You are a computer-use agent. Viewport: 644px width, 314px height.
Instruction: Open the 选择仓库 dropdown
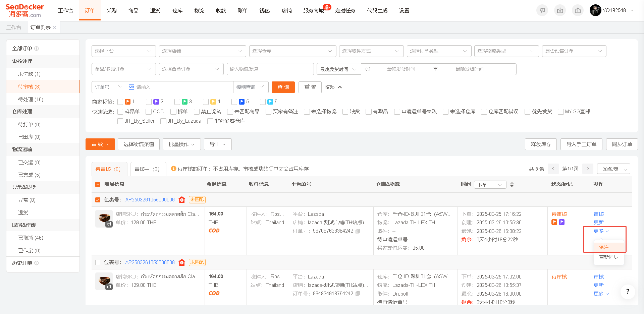293,51
